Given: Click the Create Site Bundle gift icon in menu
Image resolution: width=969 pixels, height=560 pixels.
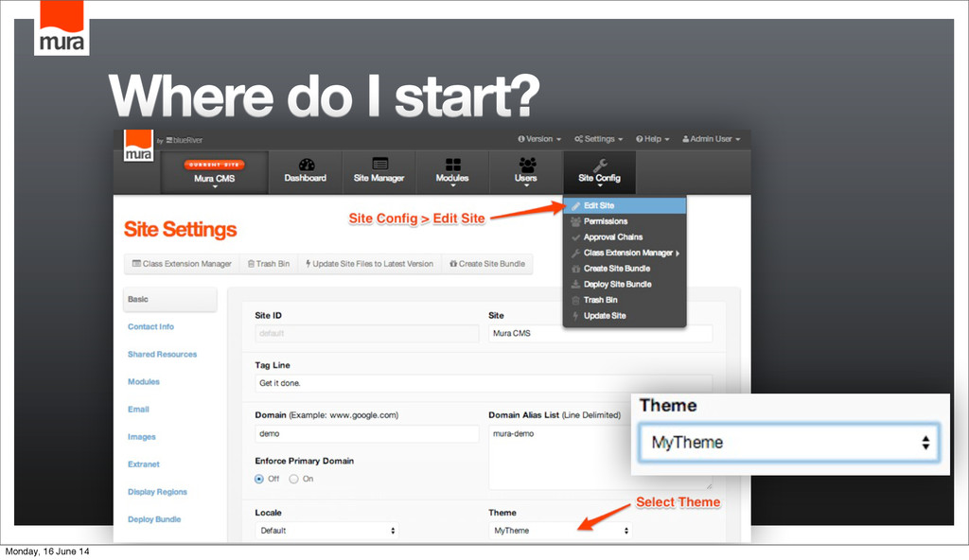Looking at the screenshot, I should point(575,269).
